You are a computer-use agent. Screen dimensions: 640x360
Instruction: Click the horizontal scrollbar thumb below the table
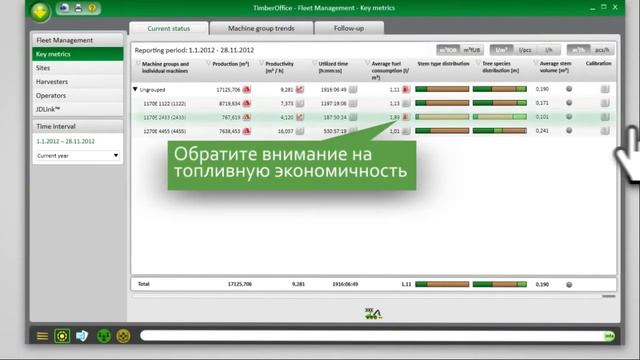[609, 296]
